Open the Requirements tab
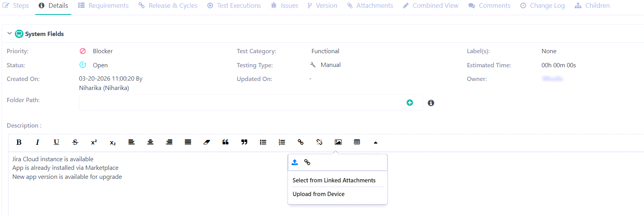Screen dimensions: 644x216 pos(103,5)
